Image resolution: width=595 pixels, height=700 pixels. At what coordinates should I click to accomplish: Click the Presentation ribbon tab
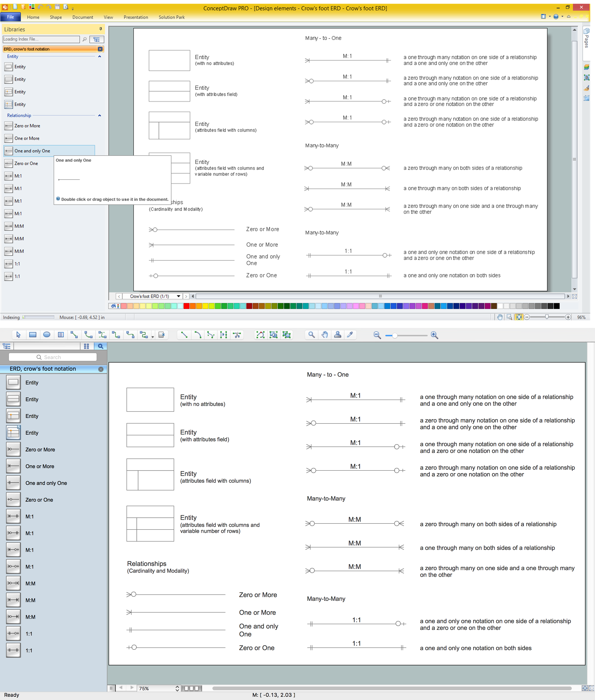click(x=135, y=17)
